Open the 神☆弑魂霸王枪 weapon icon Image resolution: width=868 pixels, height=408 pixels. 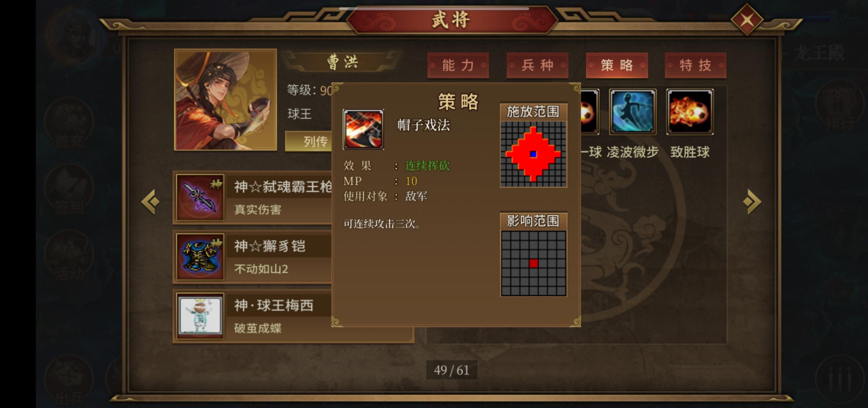200,197
